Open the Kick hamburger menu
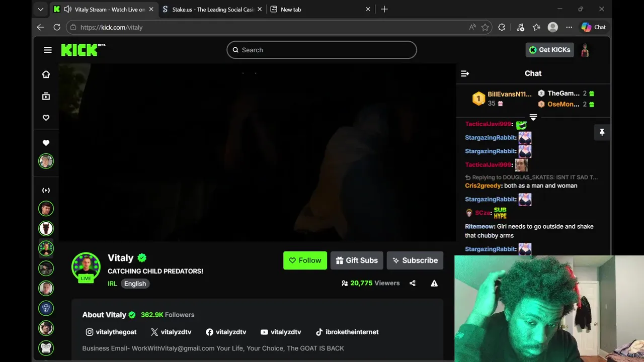This screenshot has height=362, width=644. tap(48, 50)
